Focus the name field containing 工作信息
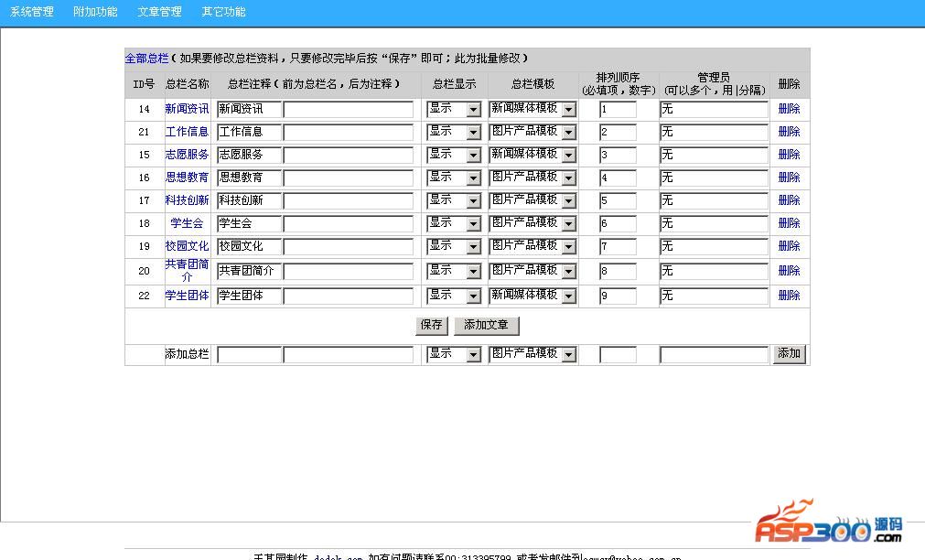This screenshot has width=925, height=560. (x=249, y=132)
